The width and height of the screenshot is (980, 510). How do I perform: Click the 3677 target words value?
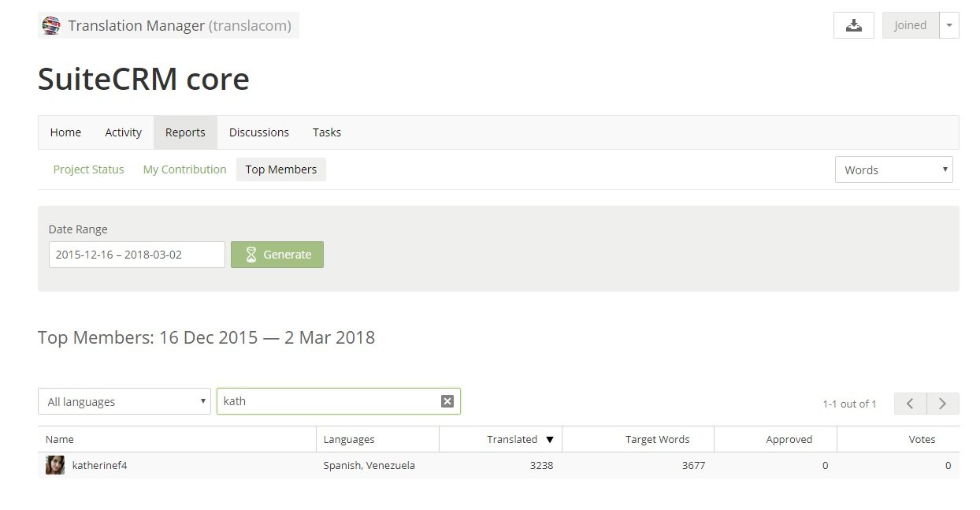pos(693,465)
